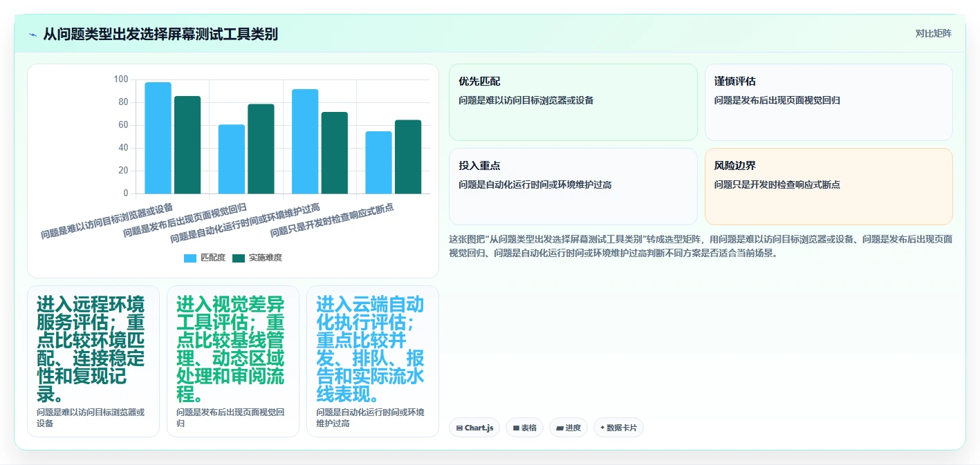Click the 进度 tag chip
The width and height of the screenshot is (980, 465).
point(568,428)
